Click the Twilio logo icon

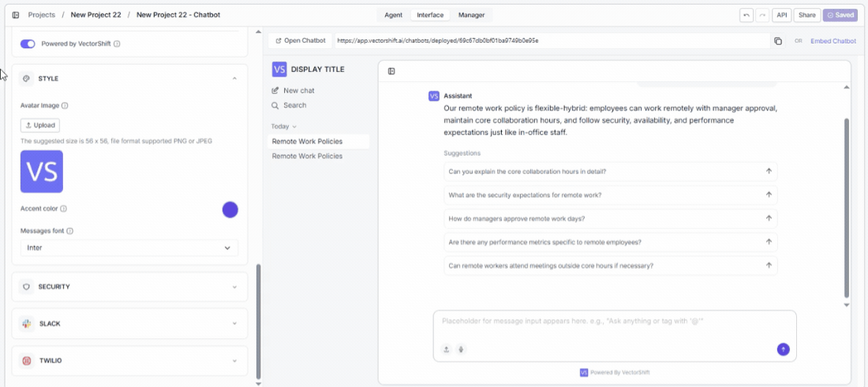click(x=26, y=360)
